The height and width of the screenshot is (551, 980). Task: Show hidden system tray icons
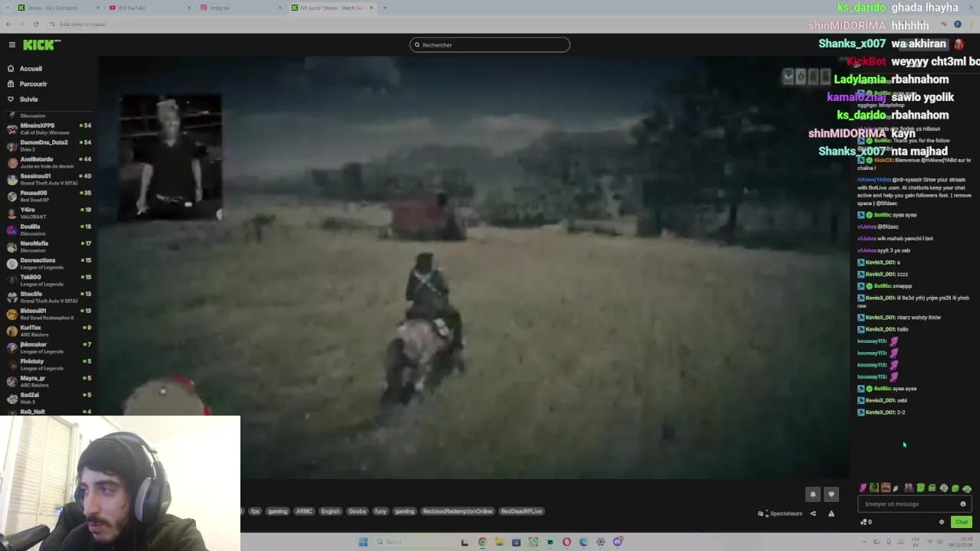(x=865, y=542)
